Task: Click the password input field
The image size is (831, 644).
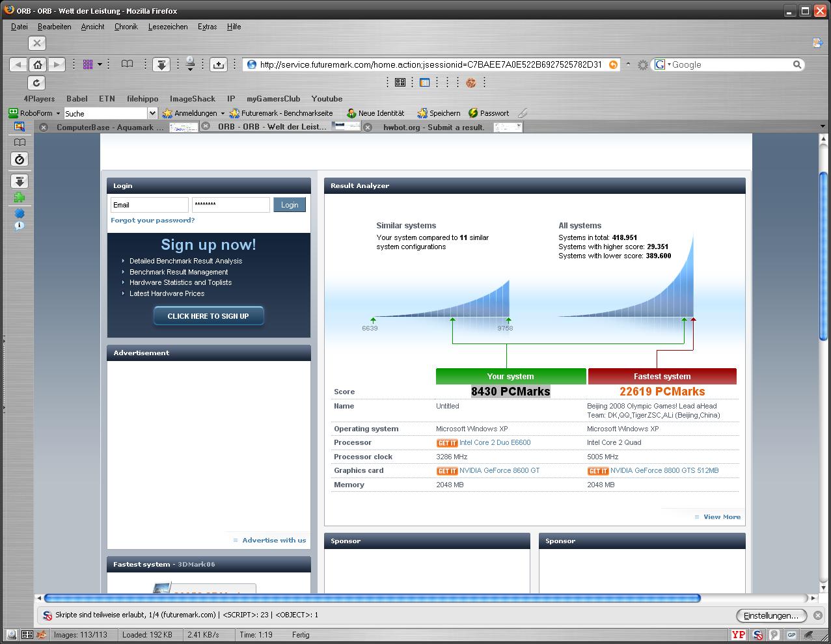Action: 230,205
